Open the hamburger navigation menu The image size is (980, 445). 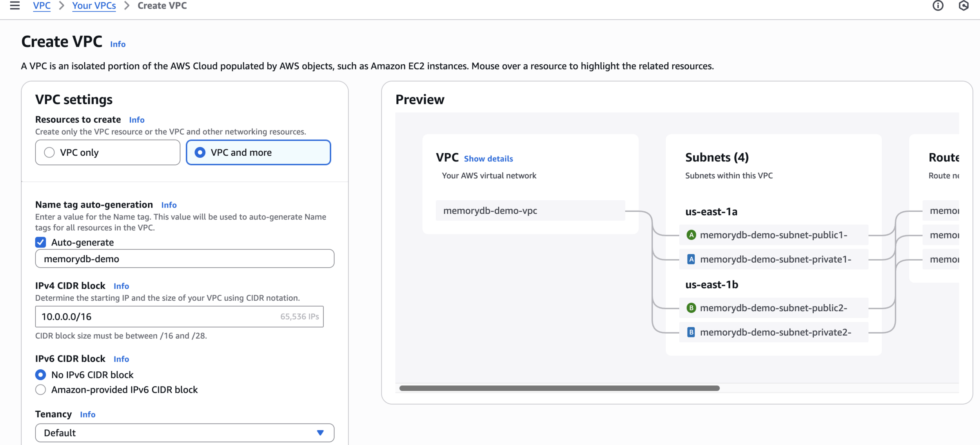[15, 5]
